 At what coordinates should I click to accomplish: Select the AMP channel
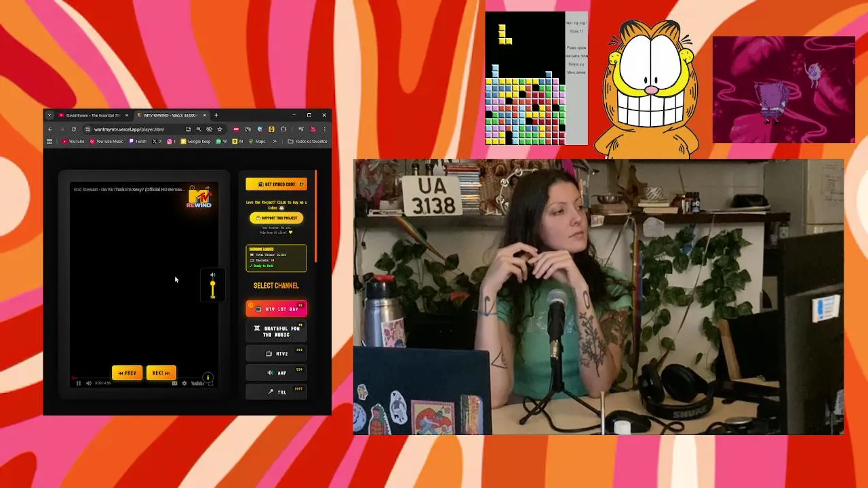click(x=276, y=373)
